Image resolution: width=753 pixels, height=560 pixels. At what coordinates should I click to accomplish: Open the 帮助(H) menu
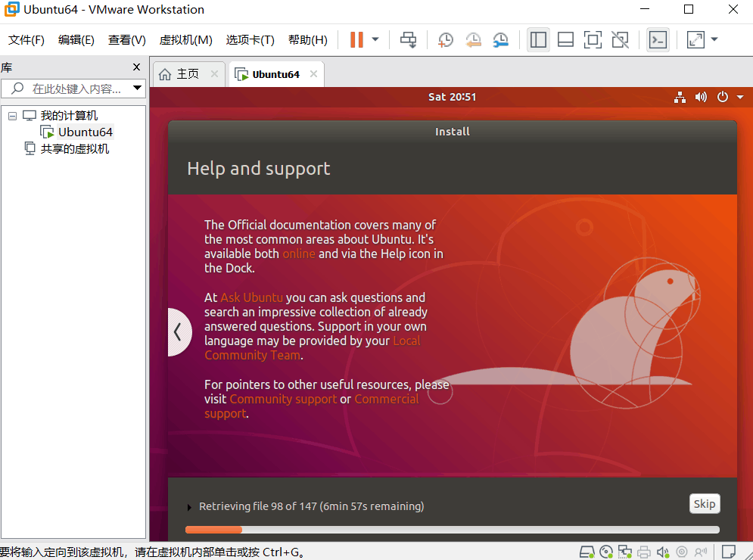tap(308, 40)
